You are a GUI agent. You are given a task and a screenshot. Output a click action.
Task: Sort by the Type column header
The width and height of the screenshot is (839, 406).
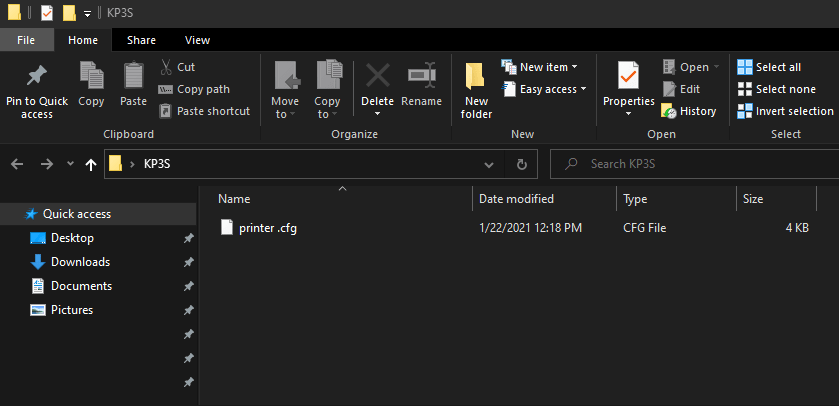pyautogui.click(x=635, y=199)
